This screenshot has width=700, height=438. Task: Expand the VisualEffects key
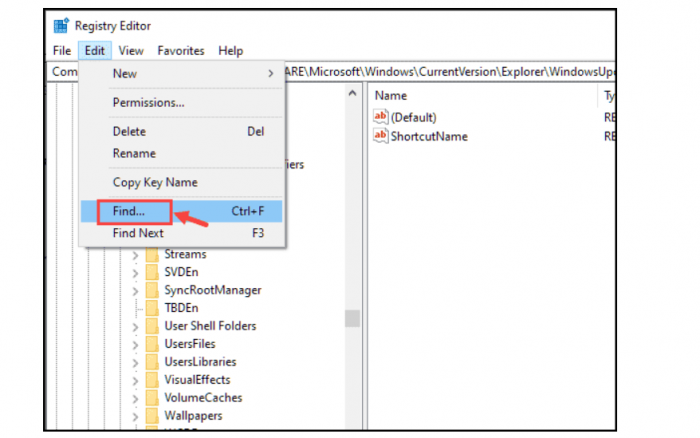coord(135,380)
